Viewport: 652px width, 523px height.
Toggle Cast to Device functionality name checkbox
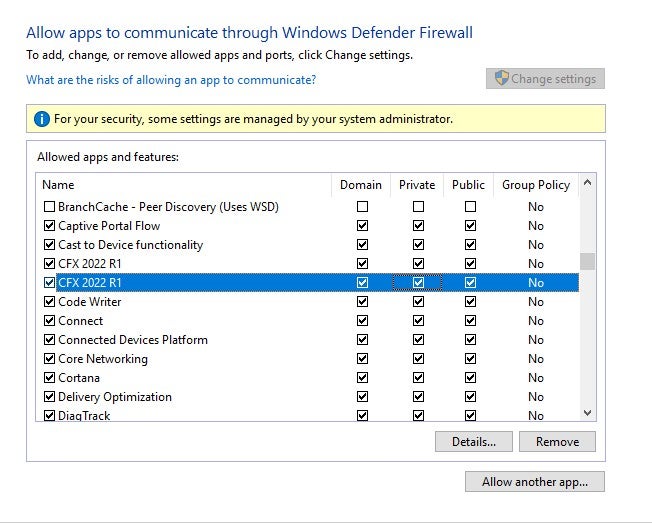click(49, 244)
